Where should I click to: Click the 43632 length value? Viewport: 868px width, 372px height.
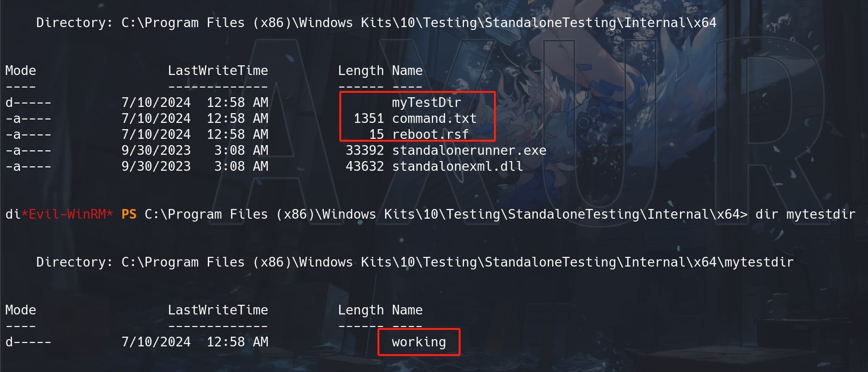[x=364, y=166]
